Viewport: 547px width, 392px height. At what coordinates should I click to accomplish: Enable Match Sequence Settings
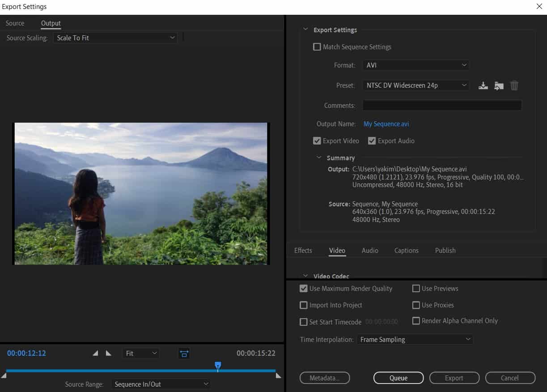pos(317,47)
